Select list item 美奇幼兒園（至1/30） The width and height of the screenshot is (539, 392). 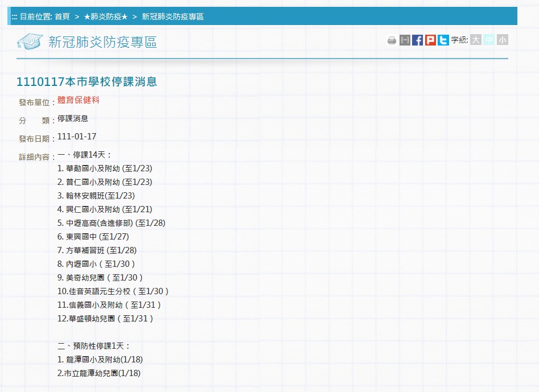[x=100, y=278]
